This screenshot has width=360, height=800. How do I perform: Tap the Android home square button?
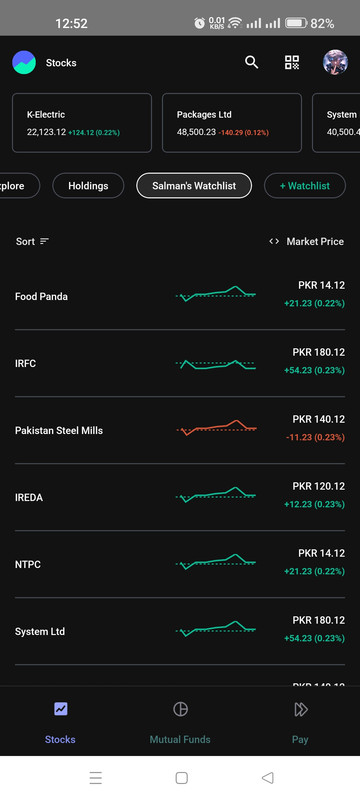tap(182, 778)
